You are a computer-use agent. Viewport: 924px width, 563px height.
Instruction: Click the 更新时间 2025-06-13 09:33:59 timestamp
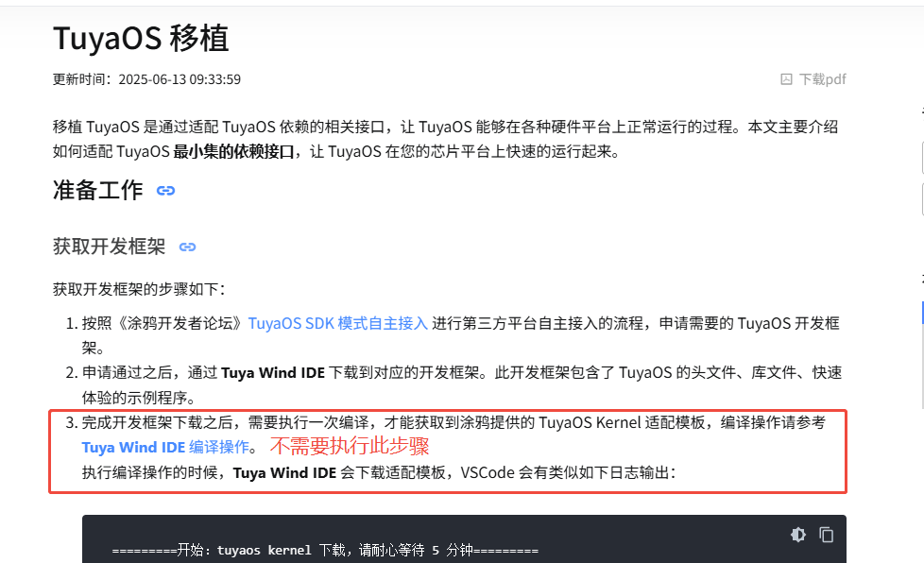coord(146,79)
